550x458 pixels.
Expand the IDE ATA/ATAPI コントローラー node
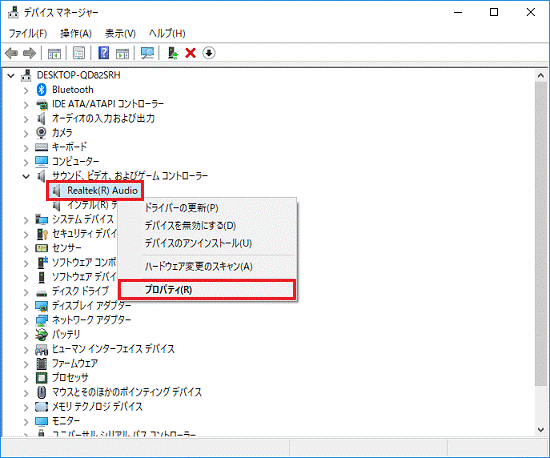click(x=26, y=105)
